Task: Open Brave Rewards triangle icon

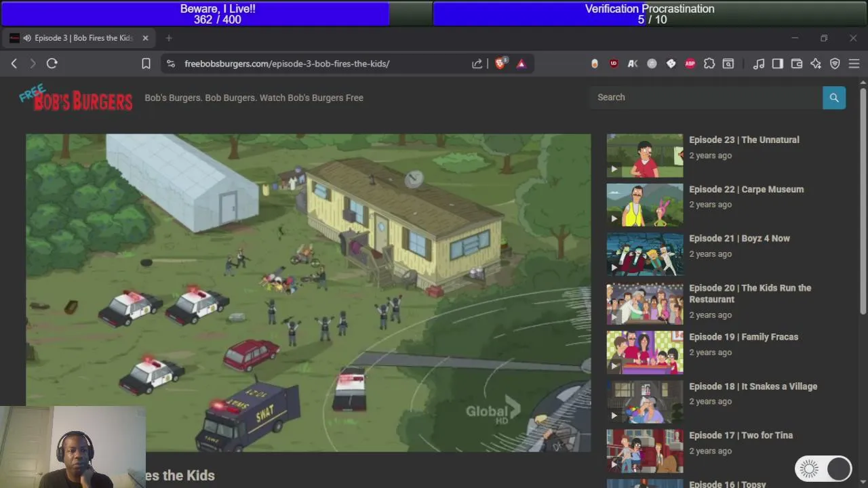Action: tap(521, 63)
